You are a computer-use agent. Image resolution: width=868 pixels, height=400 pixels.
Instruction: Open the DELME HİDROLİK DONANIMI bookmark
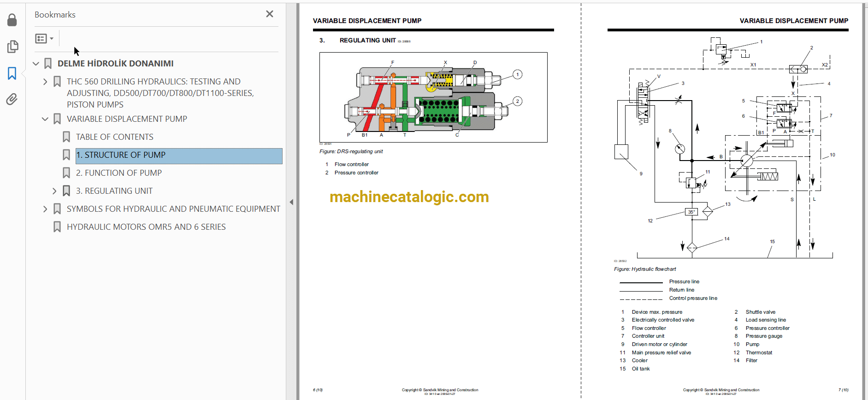pos(115,64)
